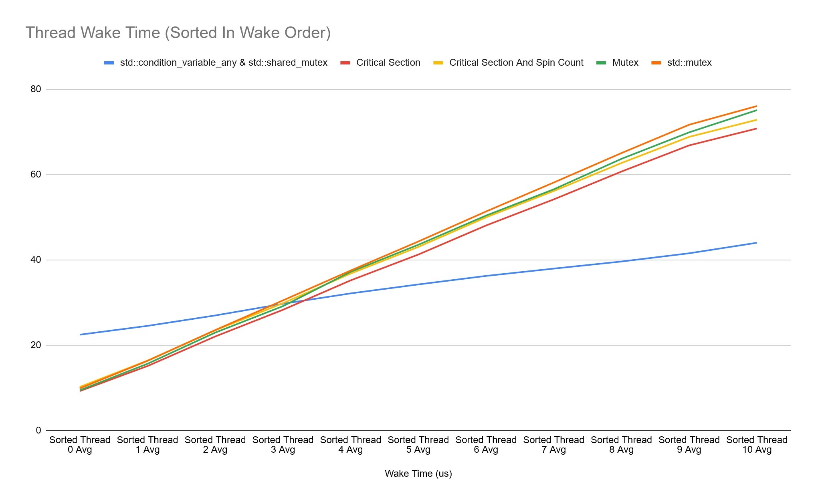This screenshot has width=816, height=504.
Task: Click the 'Sorted Thread 3 Avg' axis label
Action: [x=283, y=445]
